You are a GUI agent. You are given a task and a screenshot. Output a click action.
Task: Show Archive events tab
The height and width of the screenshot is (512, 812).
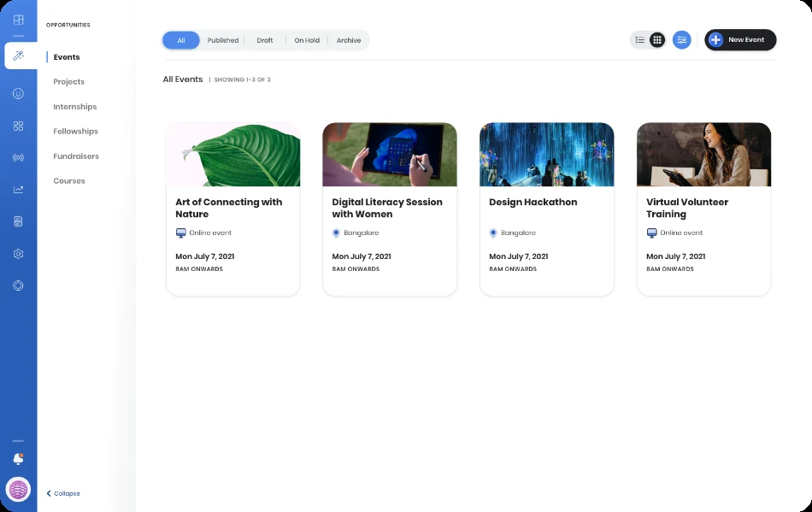coord(349,40)
